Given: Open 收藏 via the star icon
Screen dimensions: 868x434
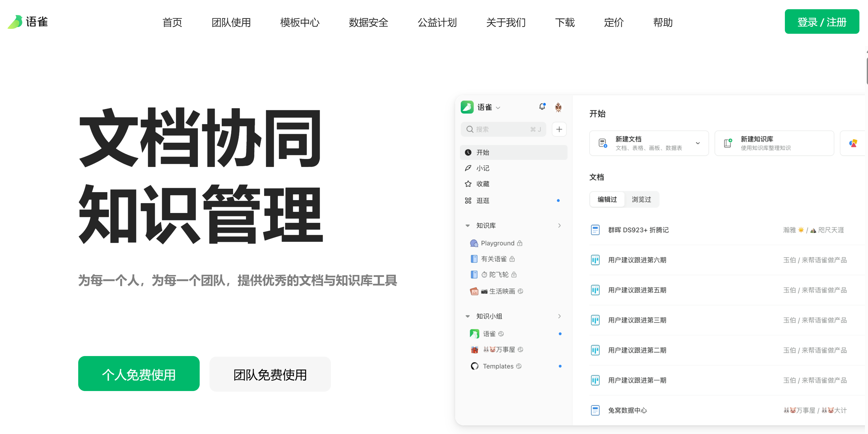Looking at the screenshot, I should click(x=468, y=184).
